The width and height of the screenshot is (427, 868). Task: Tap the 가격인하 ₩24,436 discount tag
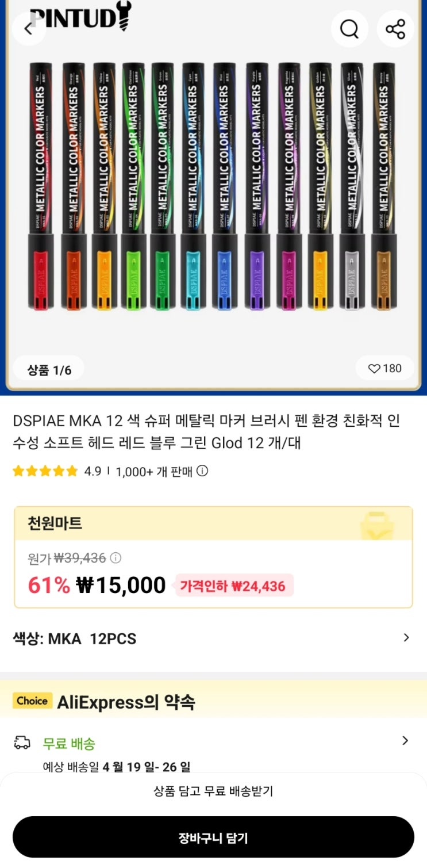(233, 586)
